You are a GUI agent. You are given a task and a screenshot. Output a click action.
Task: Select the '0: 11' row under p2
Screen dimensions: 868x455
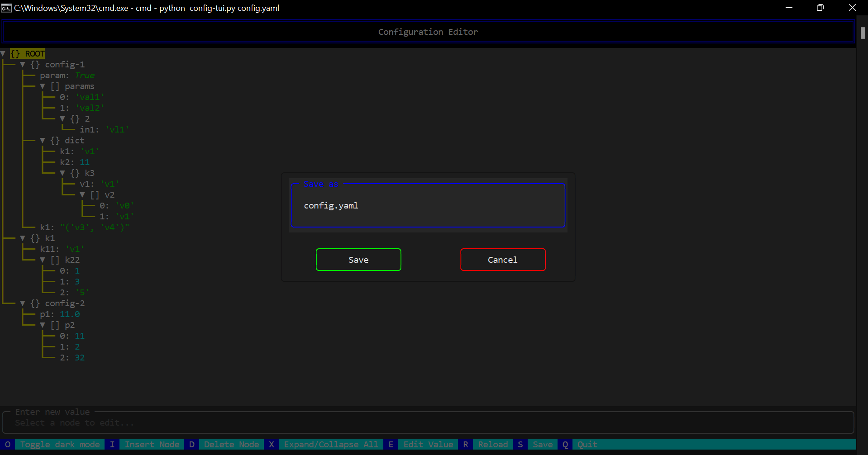click(72, 336)
